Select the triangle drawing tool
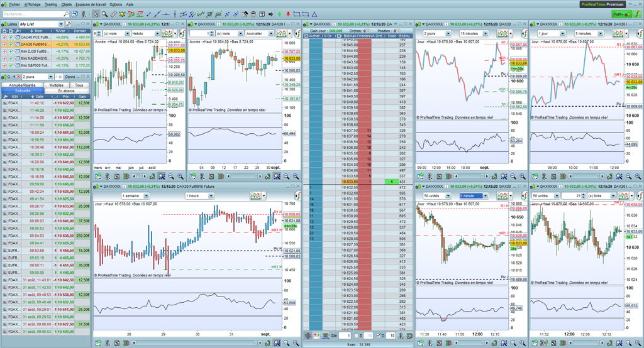644x348 pixels. pyautogui.click(x=314, y=14)
